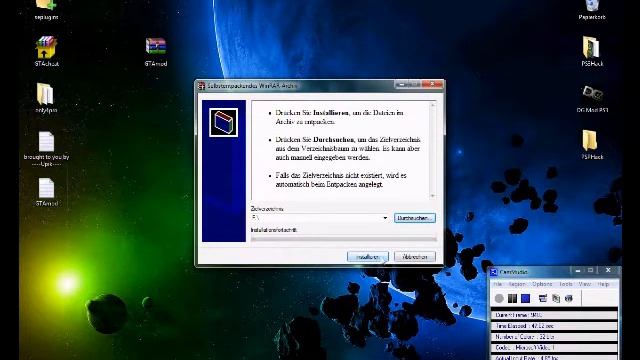Click the CamStudio title bar icon
The image size is (640, 360).
pyautogui.click(x=493, y=272)
